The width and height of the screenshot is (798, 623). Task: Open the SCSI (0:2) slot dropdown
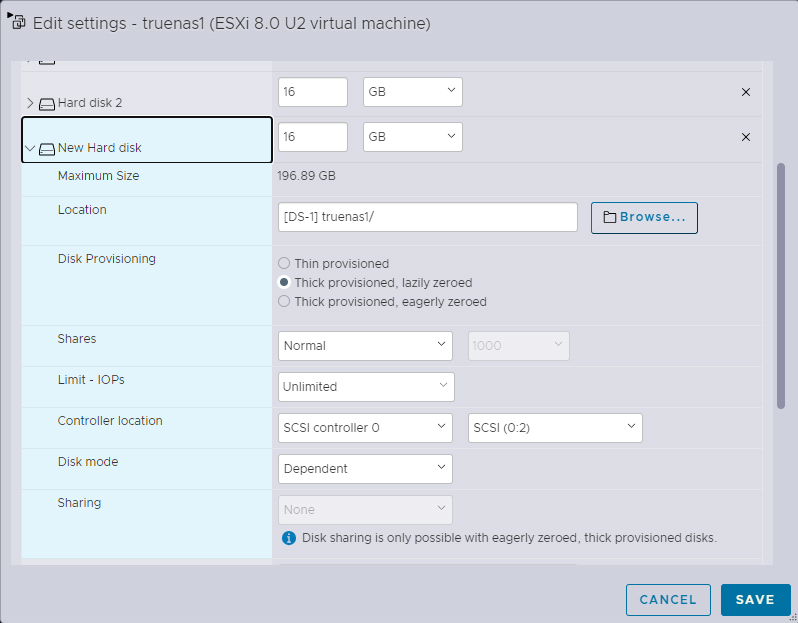click(555, 428)
